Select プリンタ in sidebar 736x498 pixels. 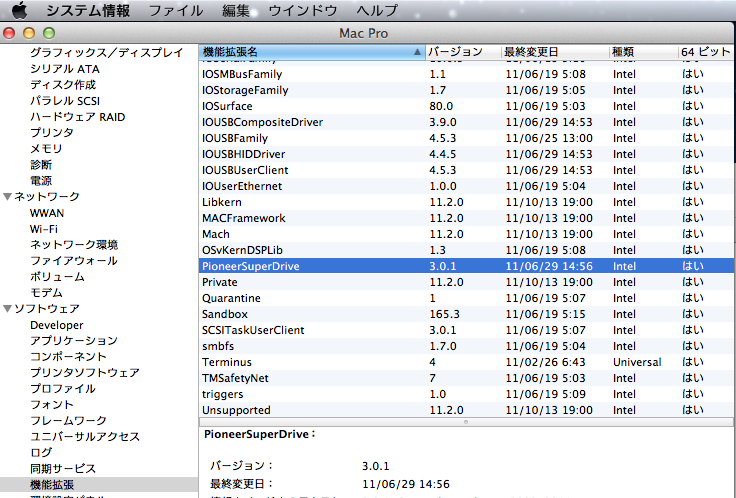[x=52, y=133]
